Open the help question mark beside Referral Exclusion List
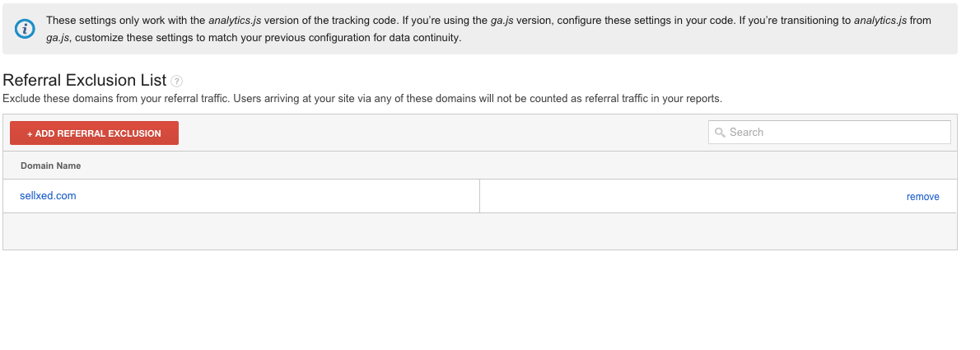Viewport: 980px width, 350px height. pyautogui.click(x=177, y=81)
